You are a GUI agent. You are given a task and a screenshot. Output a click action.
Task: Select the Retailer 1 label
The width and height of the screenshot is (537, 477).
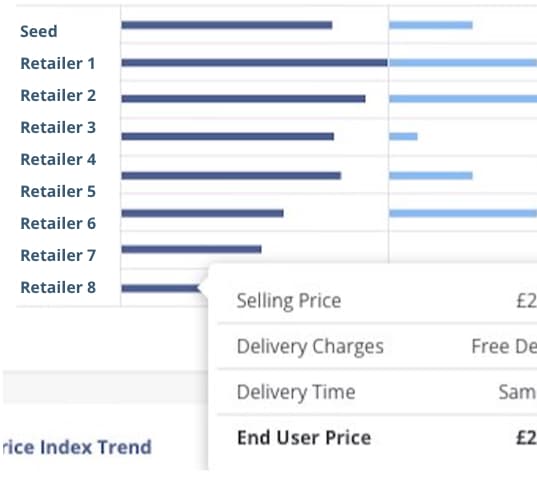[x=58, y=63]
